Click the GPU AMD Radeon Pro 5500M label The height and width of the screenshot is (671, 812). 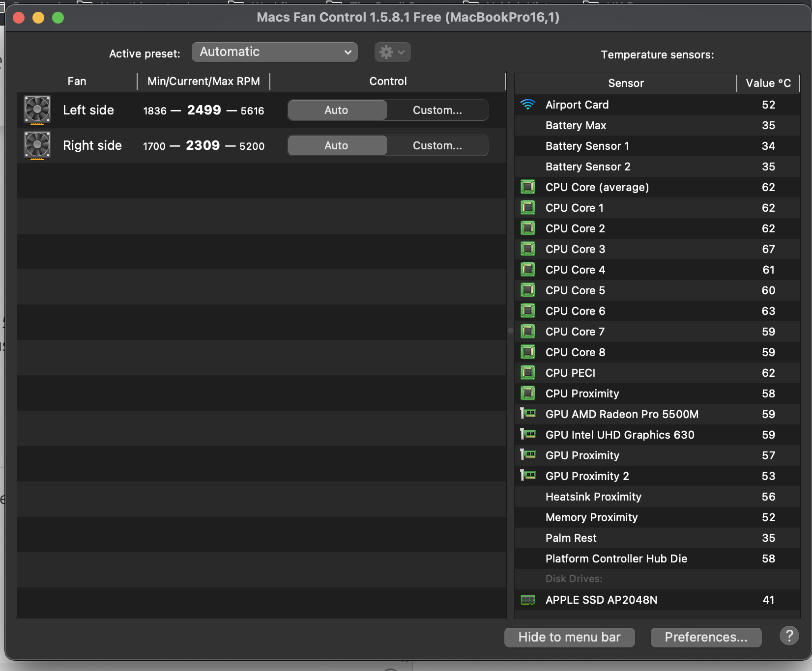click(x=622, y=414)
